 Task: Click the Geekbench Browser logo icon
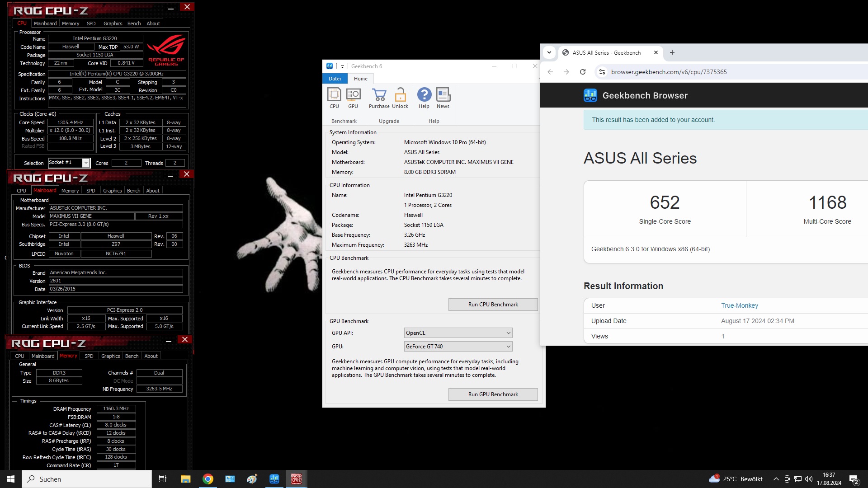(x=590, y=95)
